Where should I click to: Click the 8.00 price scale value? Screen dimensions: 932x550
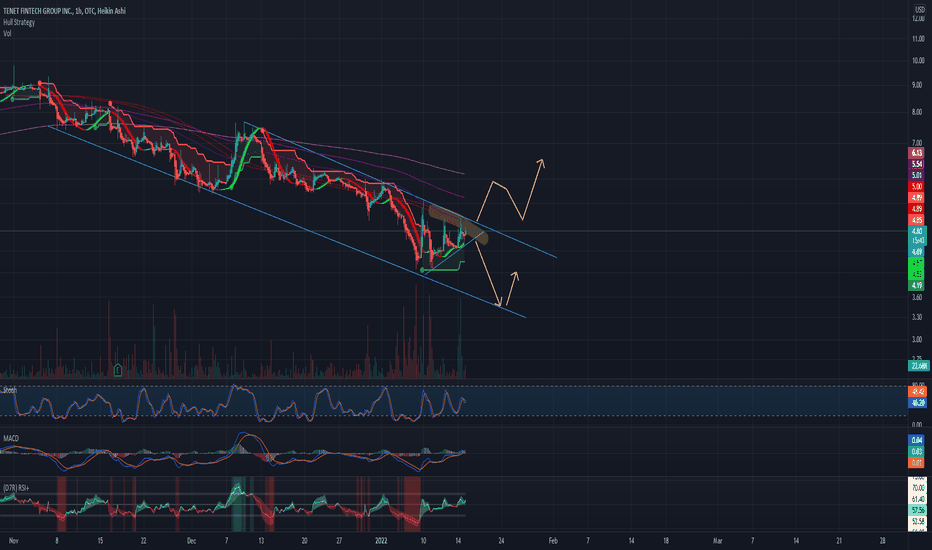click(918, 112)
